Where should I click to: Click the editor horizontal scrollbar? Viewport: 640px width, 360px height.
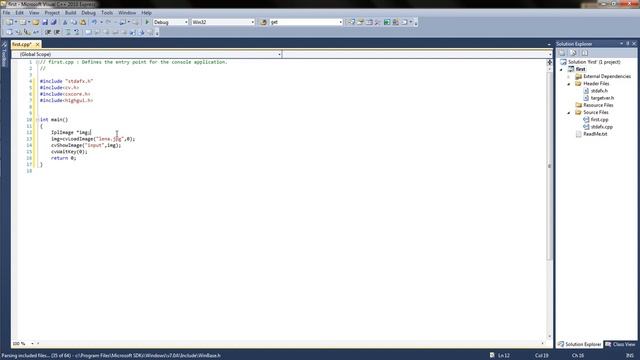(x=290, y=344)
